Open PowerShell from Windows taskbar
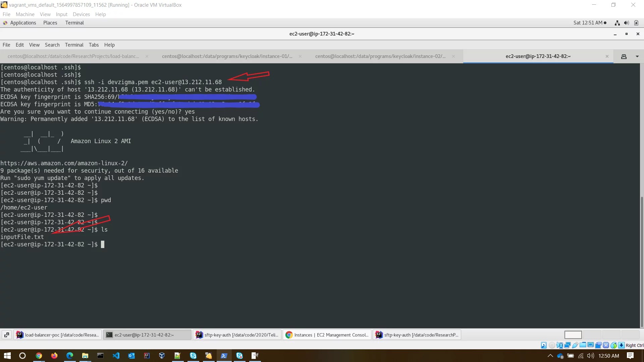The image size is (644, 362). click(x=224, y=356)
